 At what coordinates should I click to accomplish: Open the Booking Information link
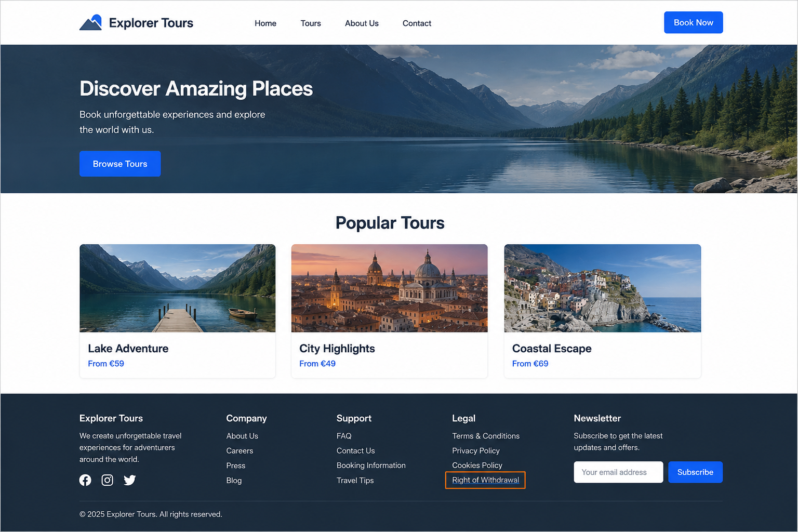click(371, 465)
